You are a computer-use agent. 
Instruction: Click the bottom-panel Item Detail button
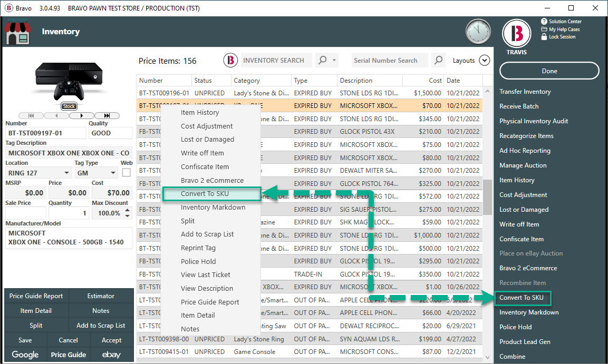(36, 311)
